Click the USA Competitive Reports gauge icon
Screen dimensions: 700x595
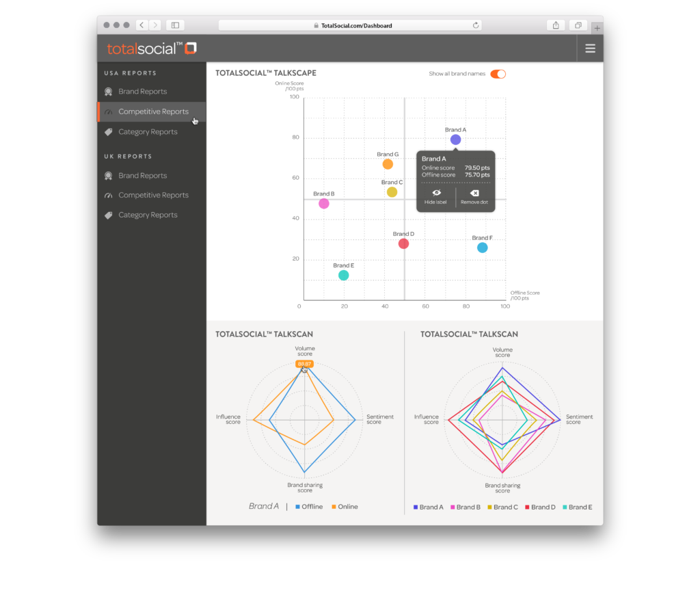tap(109, 112)
